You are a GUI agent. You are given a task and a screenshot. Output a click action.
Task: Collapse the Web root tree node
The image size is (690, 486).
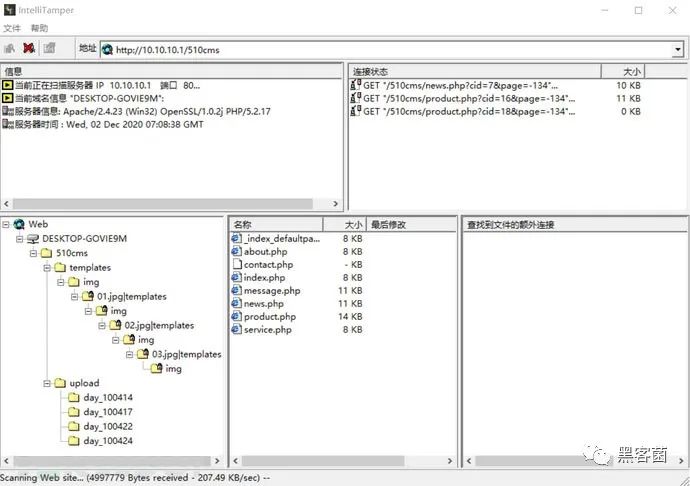tap(6, 225)
